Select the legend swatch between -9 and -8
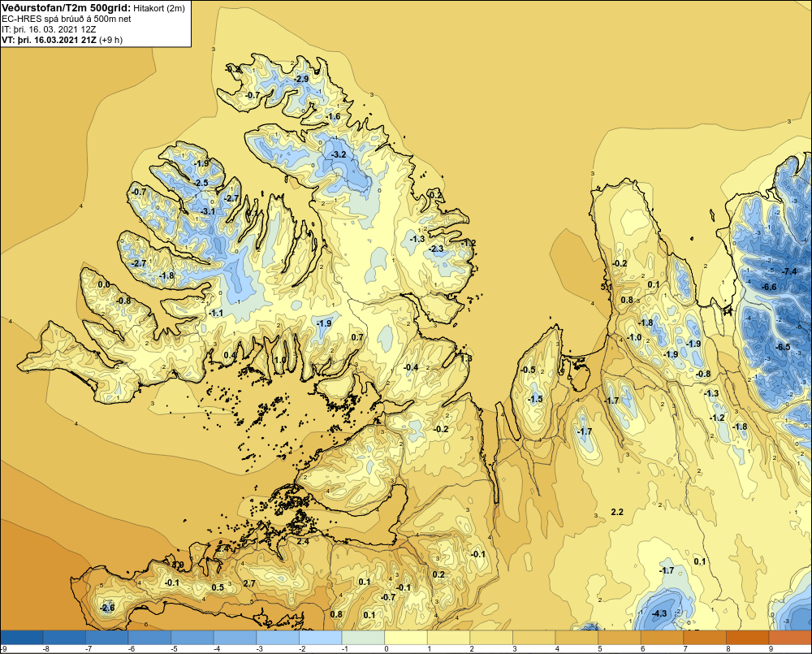Viewport: 812px width, 654px height. (22, 637)
